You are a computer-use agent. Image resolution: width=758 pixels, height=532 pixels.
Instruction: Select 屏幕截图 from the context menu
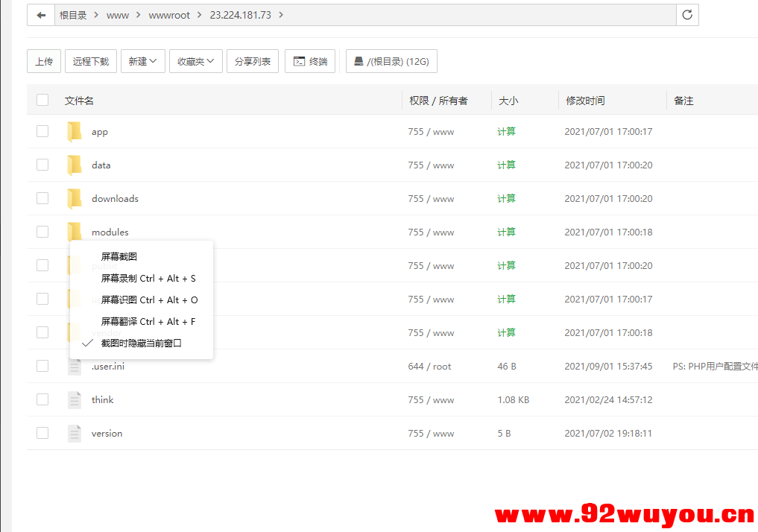pyautogui.click(x=118, y=256)
